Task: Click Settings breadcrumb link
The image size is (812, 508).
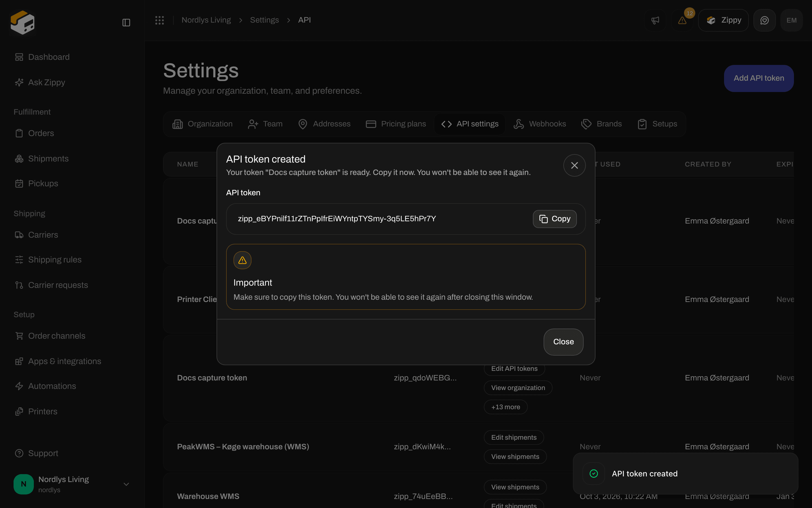Action: (x=264, y=20)
